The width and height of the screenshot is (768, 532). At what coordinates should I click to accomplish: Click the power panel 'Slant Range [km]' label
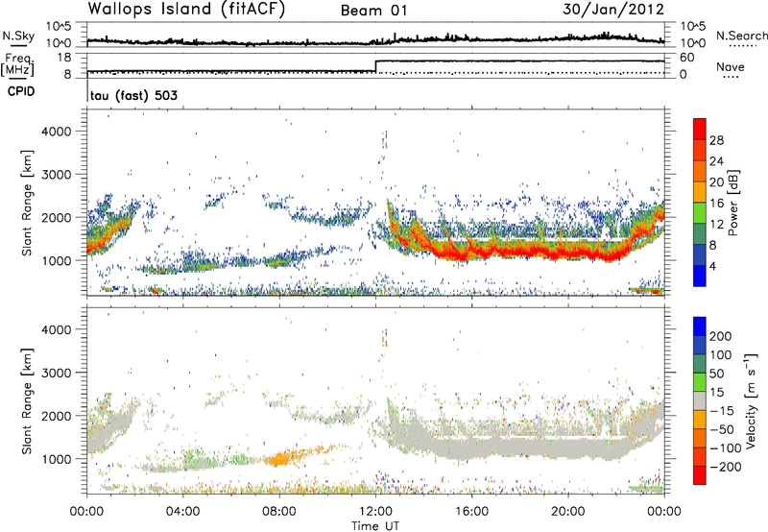coord(27,203)
